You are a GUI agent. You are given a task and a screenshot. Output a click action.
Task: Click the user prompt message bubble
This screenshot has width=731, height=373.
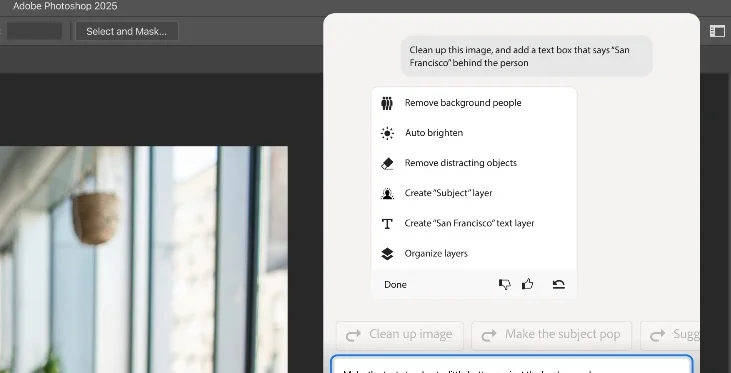(x=527, y=56)
